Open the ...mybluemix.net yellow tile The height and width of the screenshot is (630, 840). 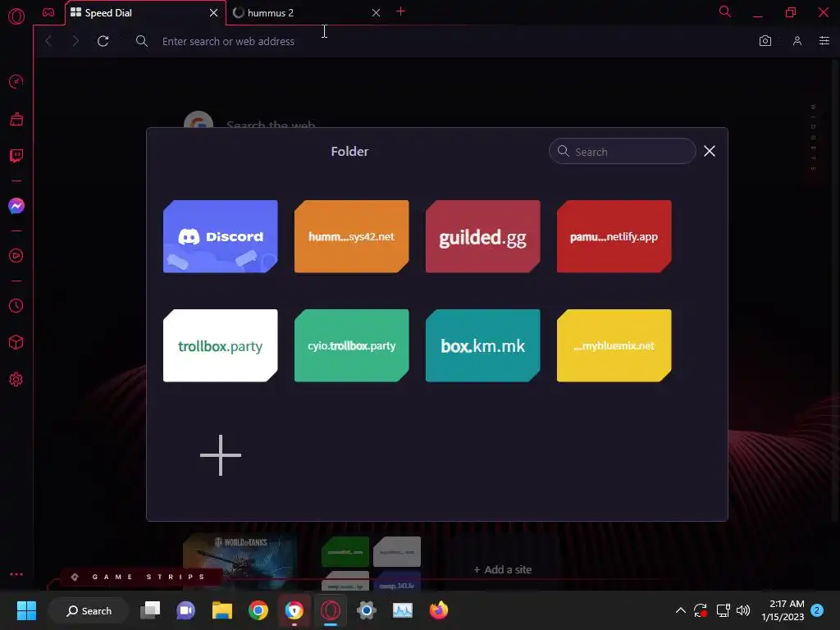click(x=614, y=345)
